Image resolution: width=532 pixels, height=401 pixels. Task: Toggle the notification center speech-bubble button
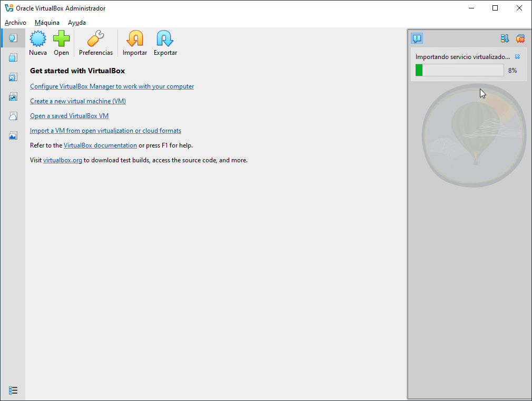[x=417, y=38]
